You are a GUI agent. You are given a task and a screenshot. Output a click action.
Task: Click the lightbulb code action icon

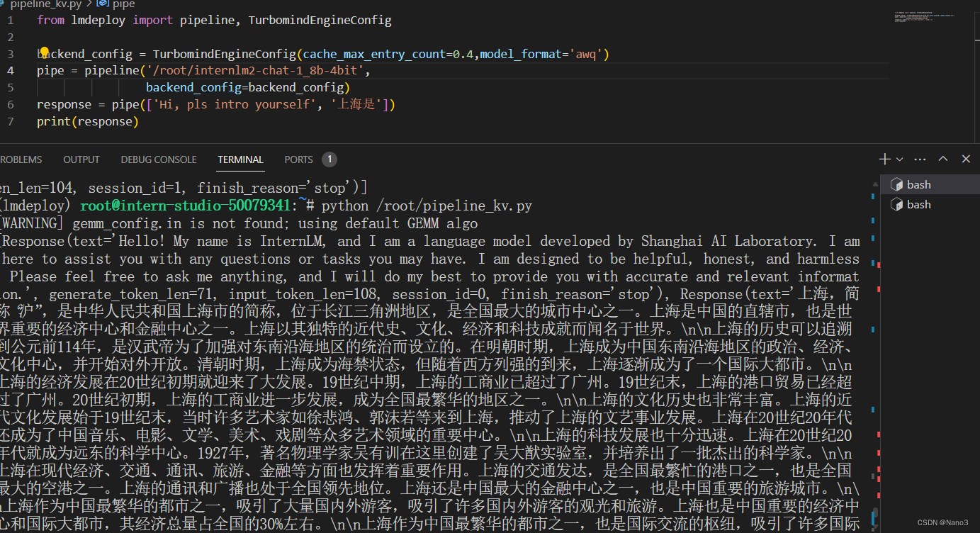coord(44,52)
